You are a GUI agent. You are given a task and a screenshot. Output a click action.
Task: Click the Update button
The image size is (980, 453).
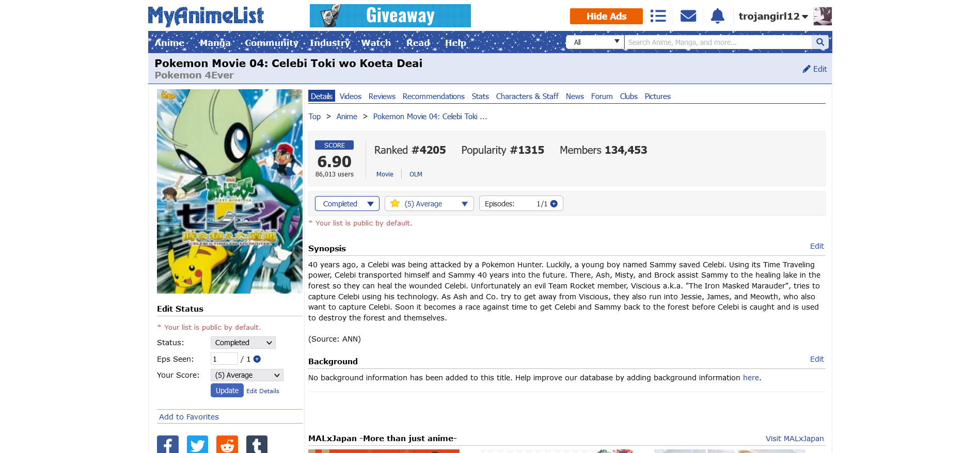point(227,391)
